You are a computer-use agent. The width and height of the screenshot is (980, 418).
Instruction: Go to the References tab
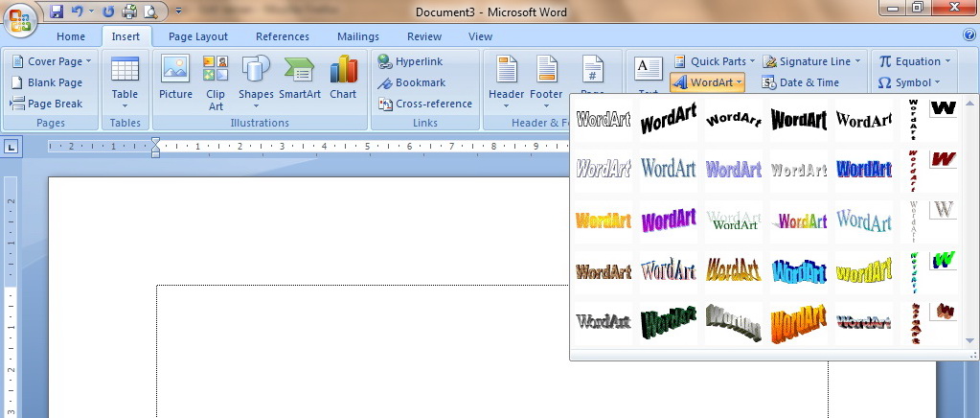283,36
